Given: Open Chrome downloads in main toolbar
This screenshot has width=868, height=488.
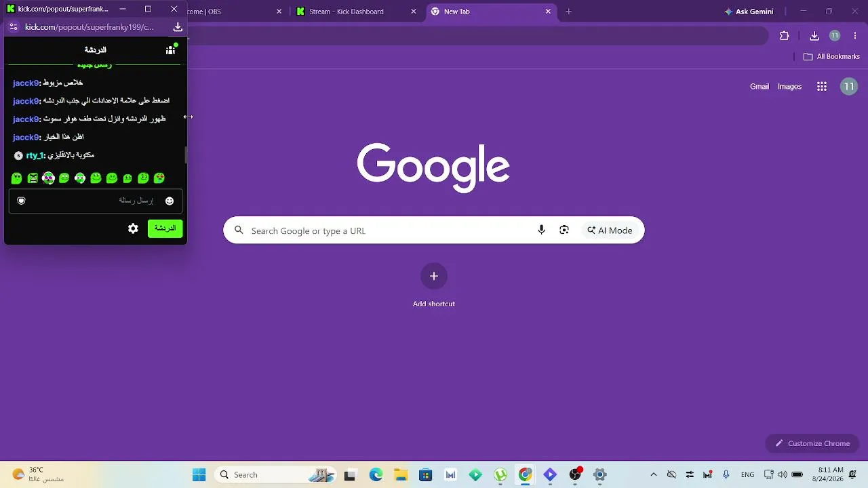Looking at the screenshot, I should point(814,36).
